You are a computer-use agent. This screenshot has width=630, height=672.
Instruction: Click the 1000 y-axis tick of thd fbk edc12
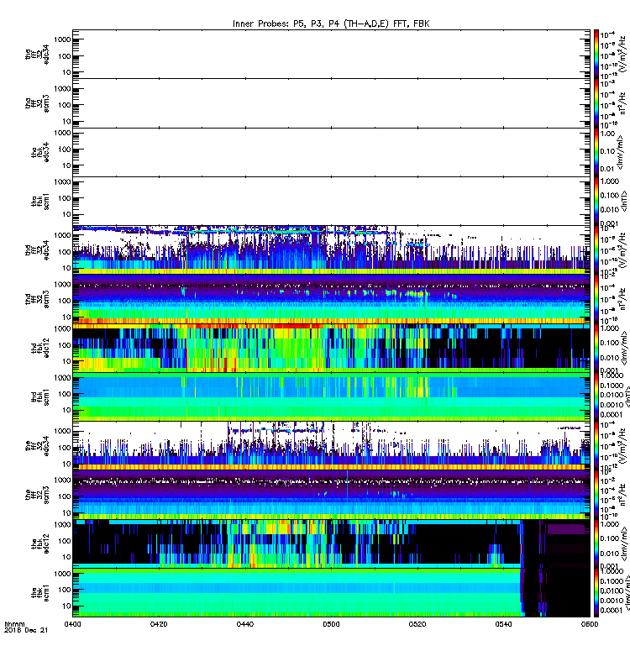62,328
